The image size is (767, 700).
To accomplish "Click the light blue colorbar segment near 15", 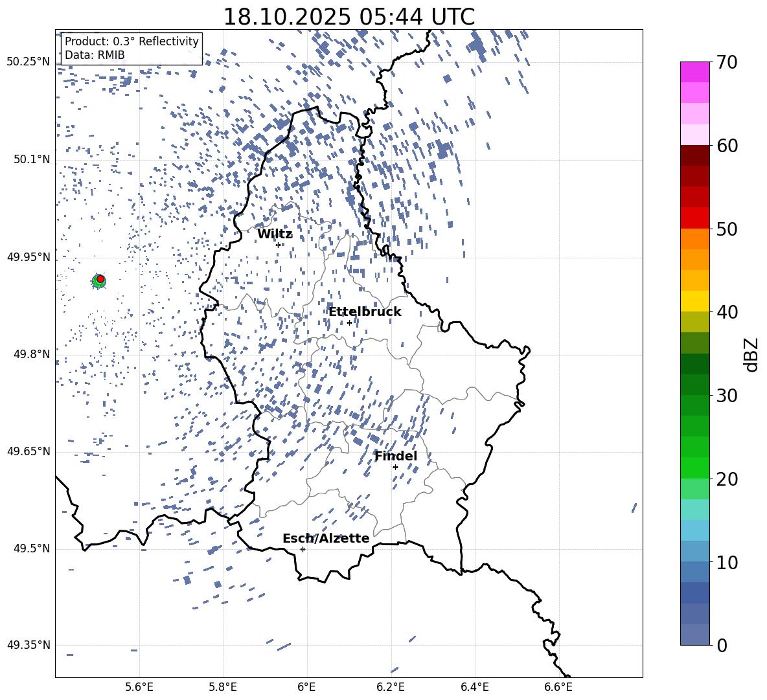I will click(694, 530).
